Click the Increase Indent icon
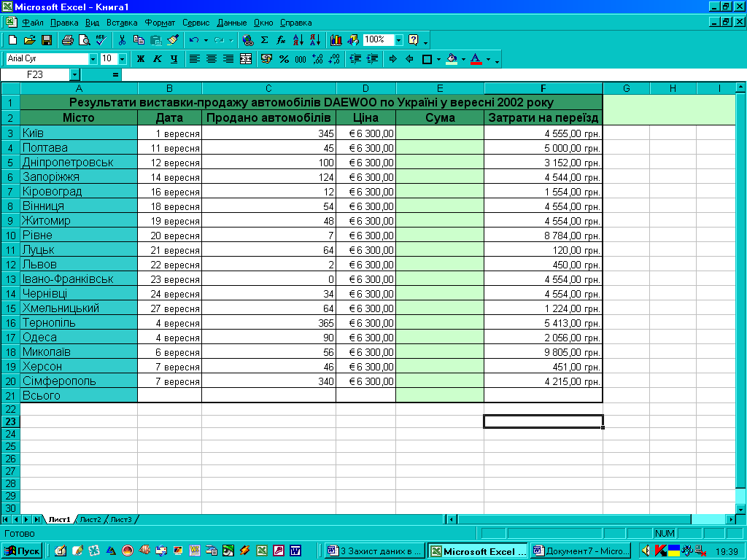The height and width of the screenshot is (560, 747). pos(372,59)
